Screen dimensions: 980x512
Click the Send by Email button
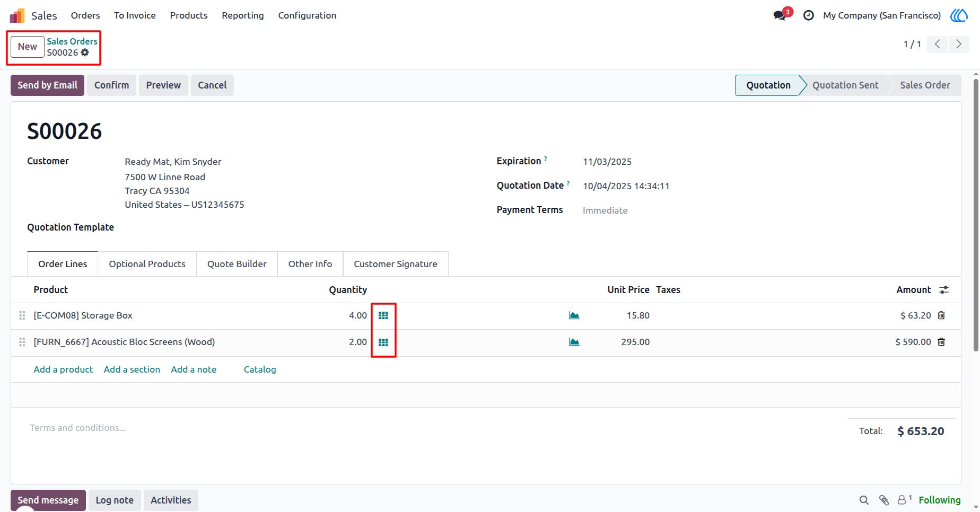tap(47, 85)
